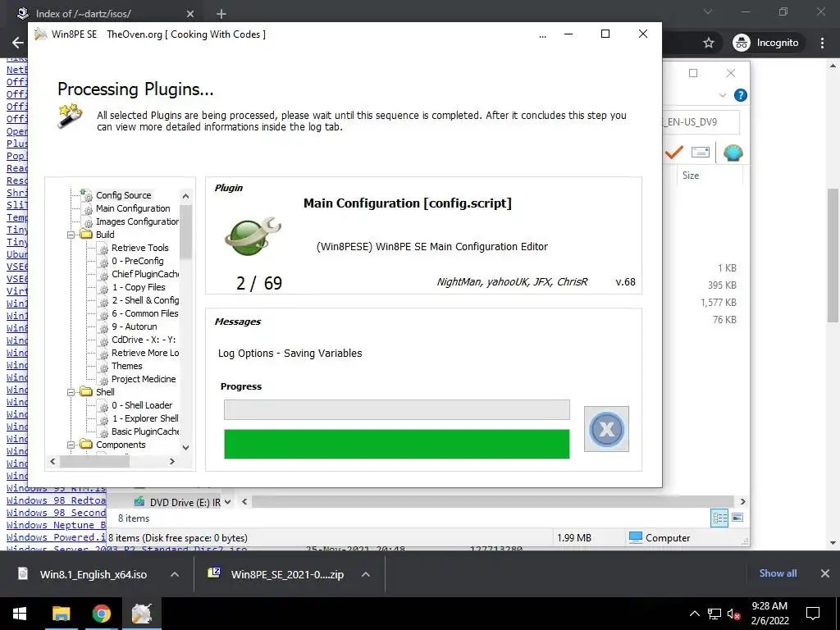
Task: Open Win8PE_SE zip download options arrow
Action: click(365, 574)
